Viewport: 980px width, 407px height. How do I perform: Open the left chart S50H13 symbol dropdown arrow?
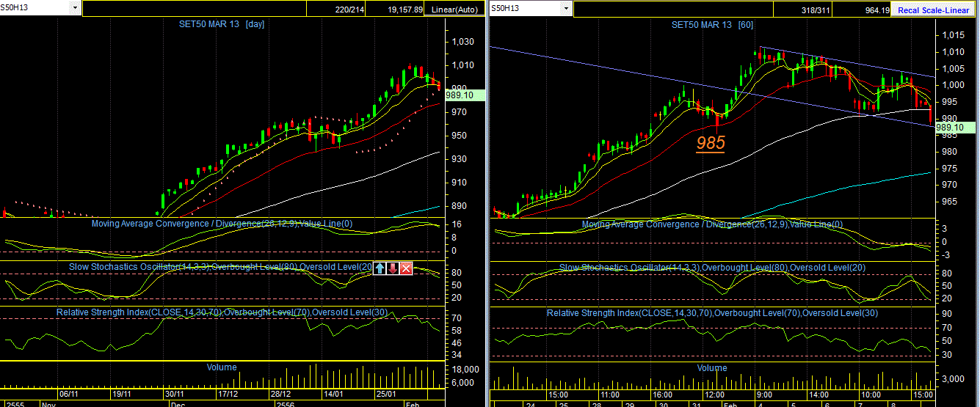(75, 8)
